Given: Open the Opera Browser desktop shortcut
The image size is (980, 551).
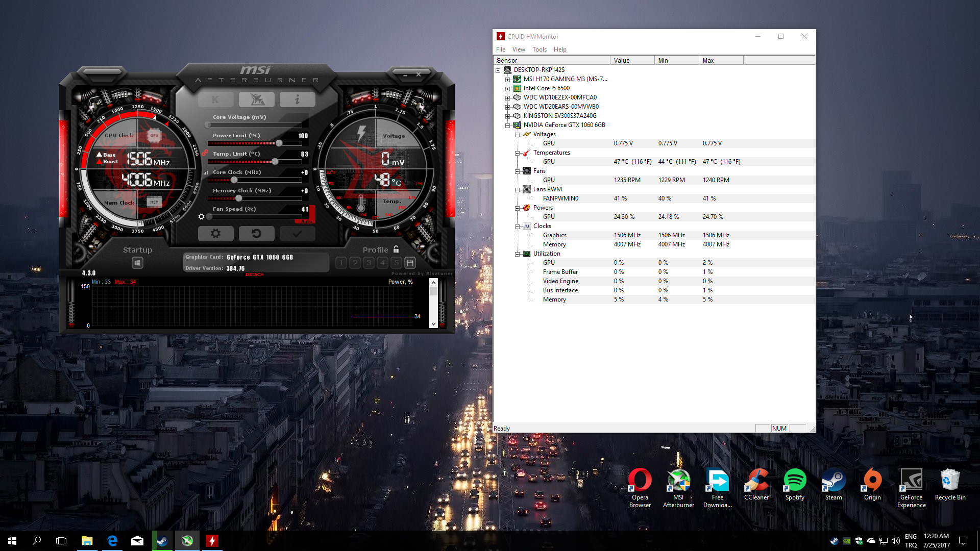Looking at the screenshot, I should tap(640, 488).
